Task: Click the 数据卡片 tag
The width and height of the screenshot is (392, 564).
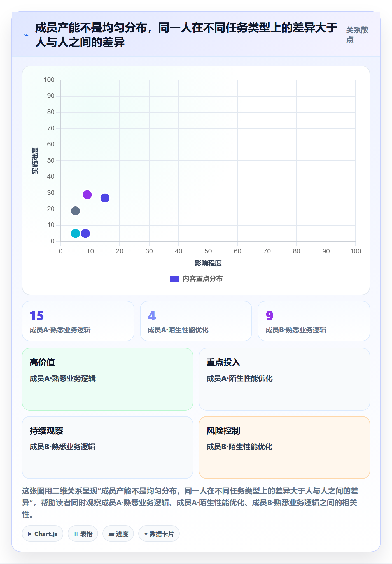Action: 159,534
